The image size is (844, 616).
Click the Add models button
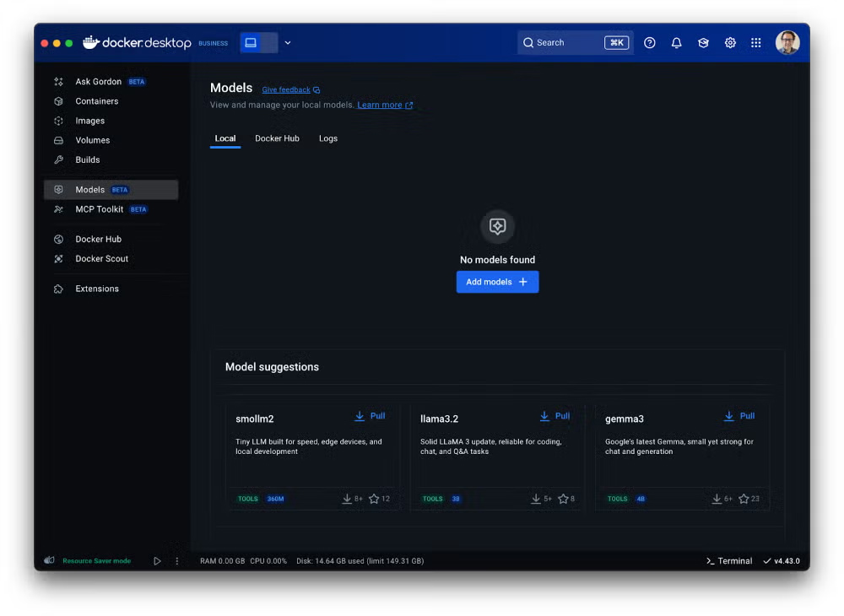click(x=497, y=282)
